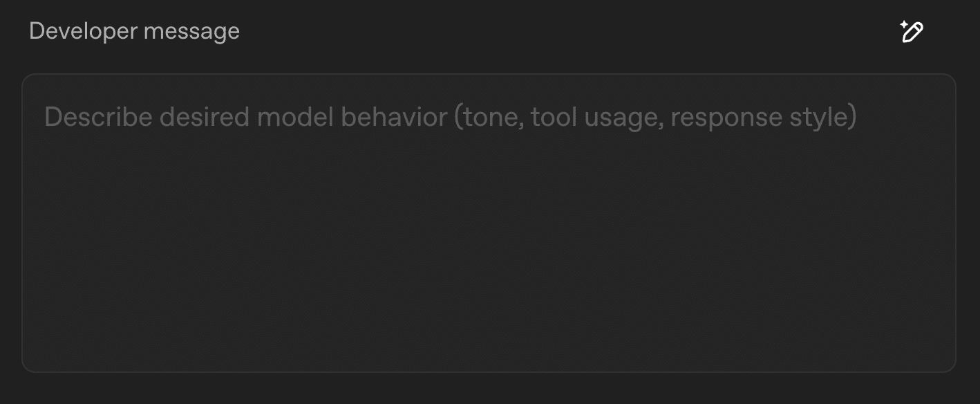Tap the pencil with sparkles icon
Image resolution: width=980 pixels, height=404 pixels.
click(x=912, y=32)
